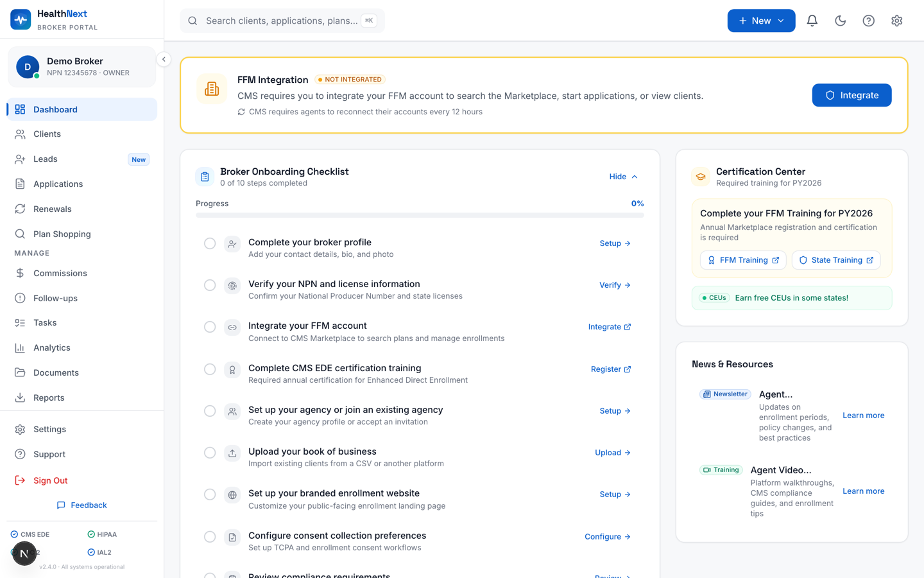Viewport: 924px width, 578px height.
Task: Click the blue Integrate button in FFM banner
Action: tap(851, 95)
